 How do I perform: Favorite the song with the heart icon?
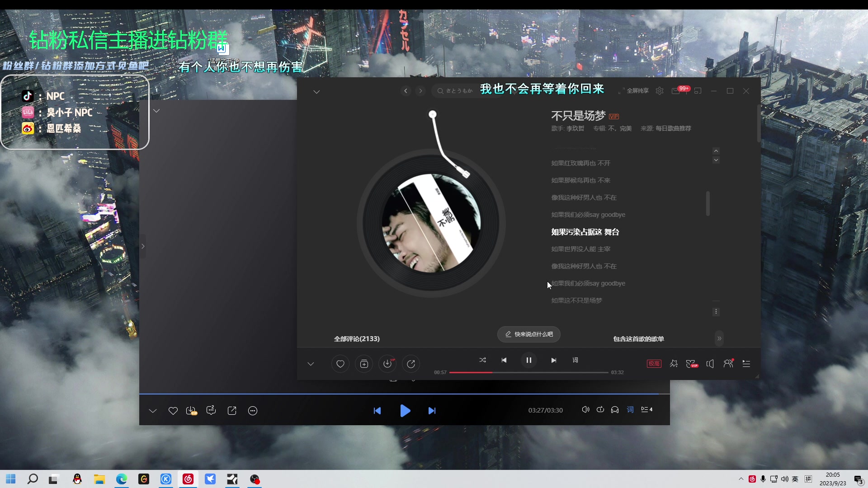(340, 364)
